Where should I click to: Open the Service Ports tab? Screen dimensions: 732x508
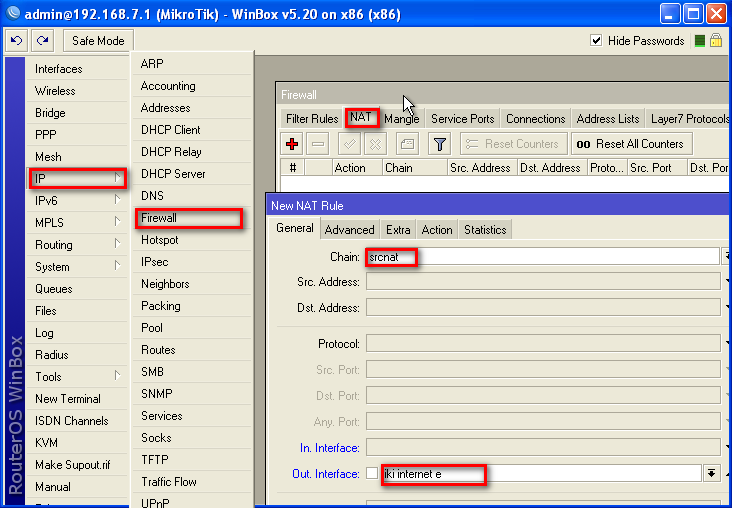(x=463, y=119)
